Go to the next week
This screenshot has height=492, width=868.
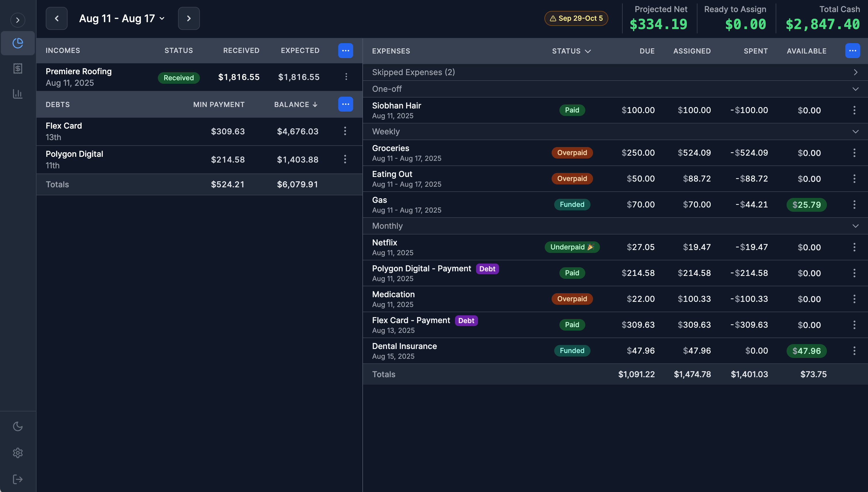pyautogui.click(x=189, y=18)
